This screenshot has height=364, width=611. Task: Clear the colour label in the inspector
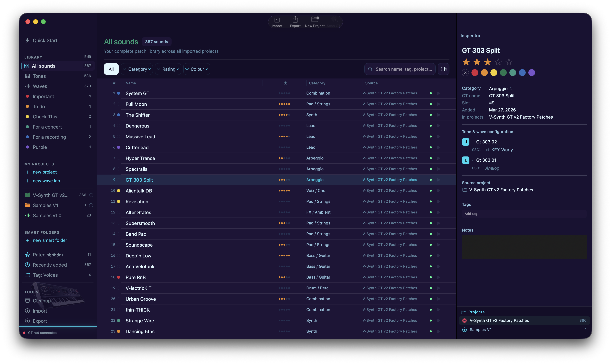(x=465, y=73)
